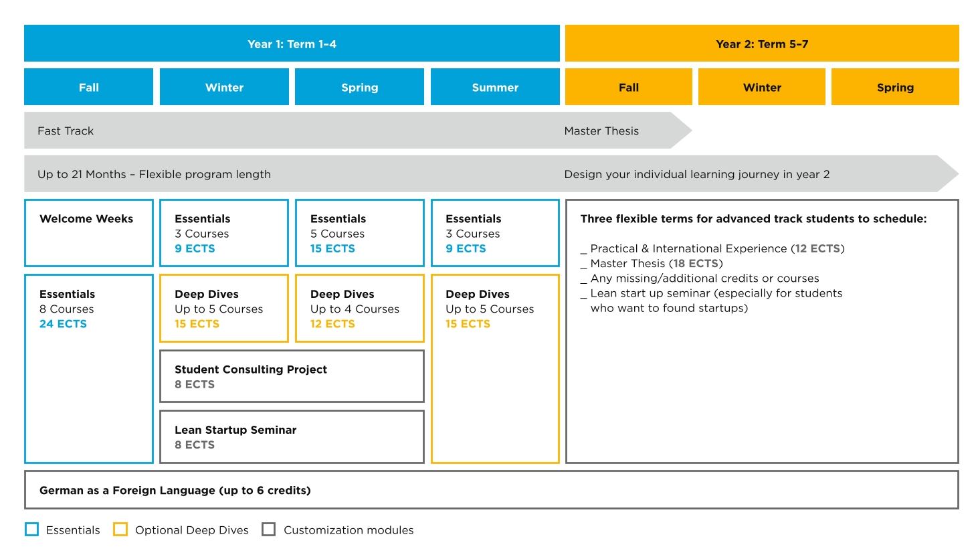Click the Student Consulting Project heading
The width and height of the screenshot is (980, 559).
click(x=251, y=370)
